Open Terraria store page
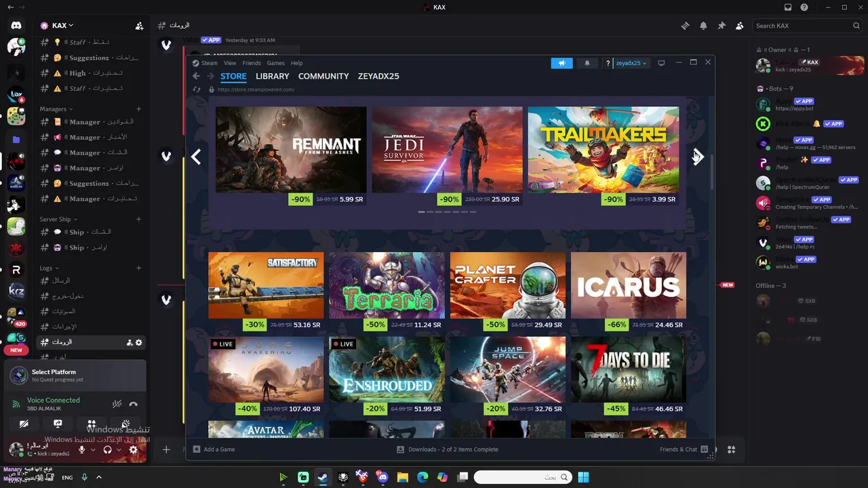 point(387,285)
